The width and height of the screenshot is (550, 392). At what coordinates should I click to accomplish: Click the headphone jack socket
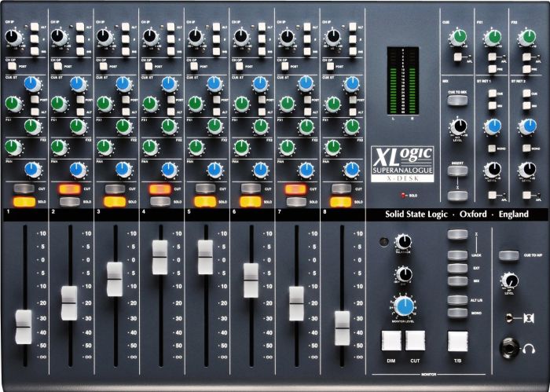click(509, 348)
